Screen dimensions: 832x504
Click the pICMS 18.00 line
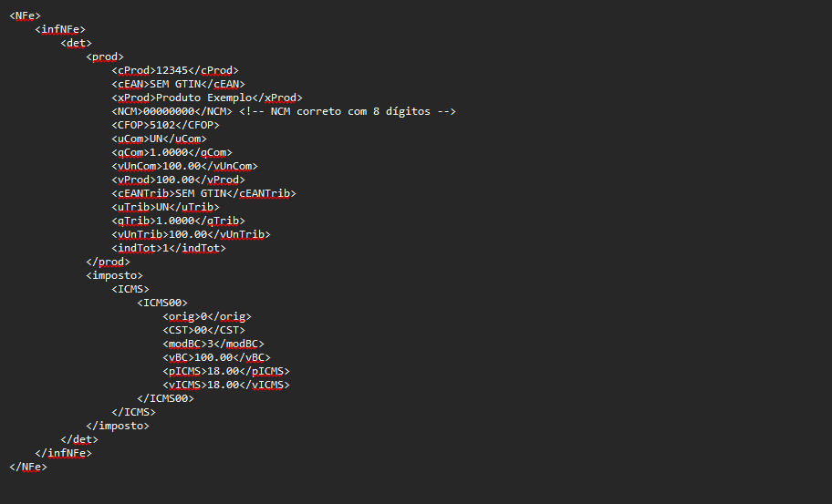226,372
